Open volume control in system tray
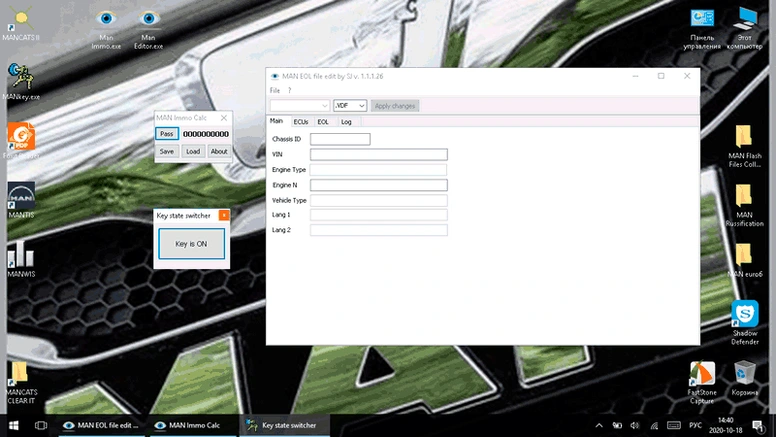The image size is (776, 437). (x=635, y=425)
